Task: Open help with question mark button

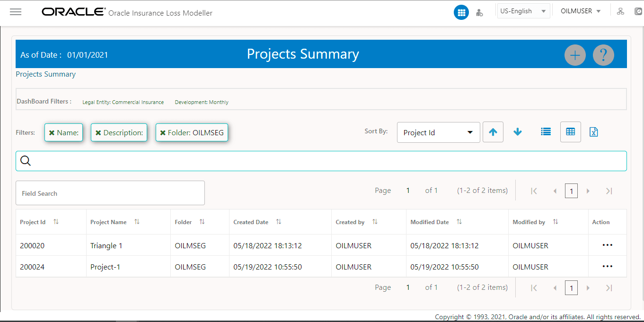Action: (x=603, y=55)
